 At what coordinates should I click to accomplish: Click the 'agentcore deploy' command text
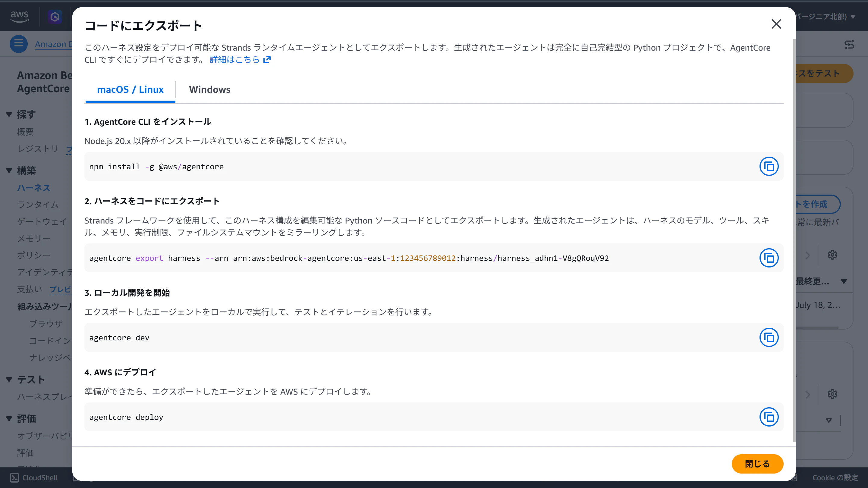click(x=126, y=417)
